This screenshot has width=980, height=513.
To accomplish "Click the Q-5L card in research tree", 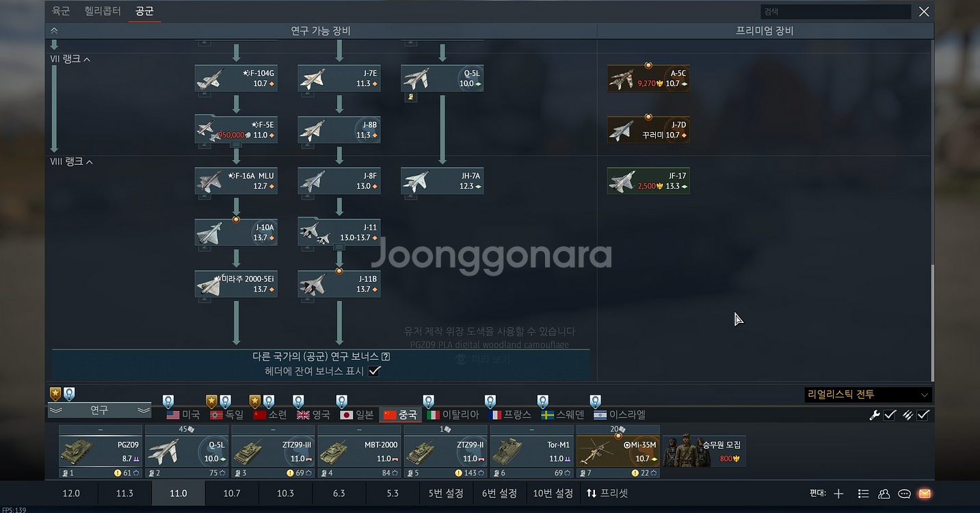I will pos(442,78).
